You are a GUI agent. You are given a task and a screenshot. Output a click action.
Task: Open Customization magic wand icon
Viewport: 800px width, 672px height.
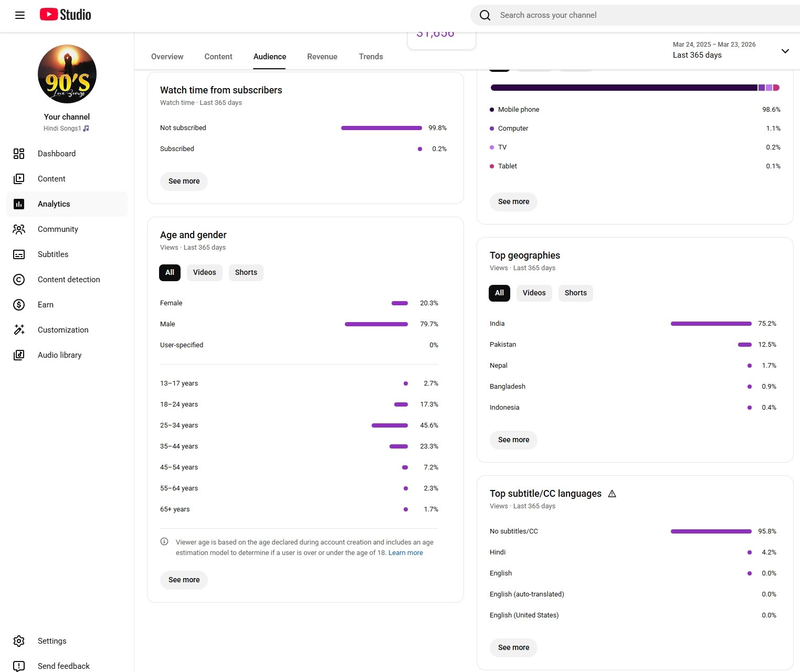[x=19, y=330]
